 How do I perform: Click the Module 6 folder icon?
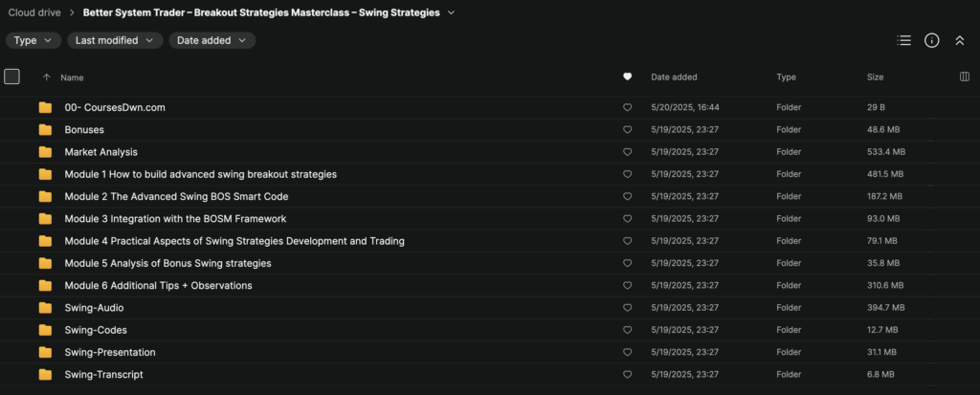point(45,285)
